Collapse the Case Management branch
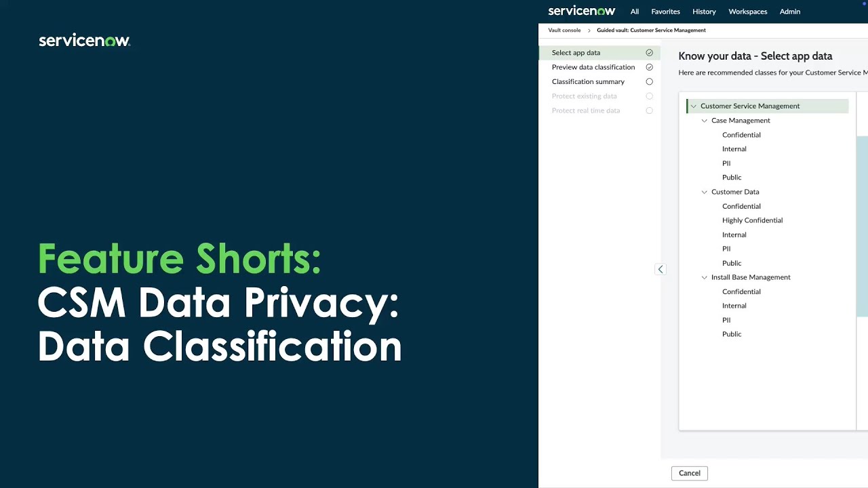The height and width of the screenshot is (488, 868). coord(705,120)
